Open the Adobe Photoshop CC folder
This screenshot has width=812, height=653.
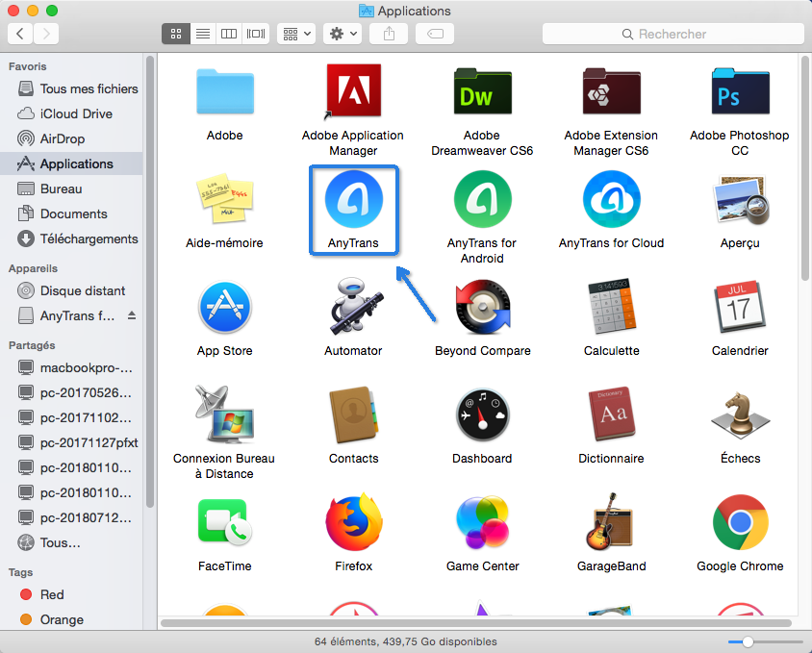pyautogui.click(x=740, y=92)
